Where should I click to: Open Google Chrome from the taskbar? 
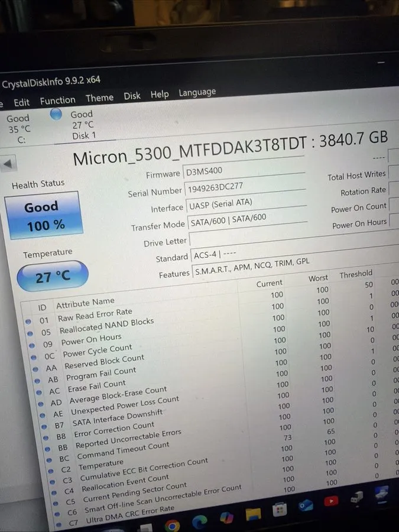tap(173, 525)
